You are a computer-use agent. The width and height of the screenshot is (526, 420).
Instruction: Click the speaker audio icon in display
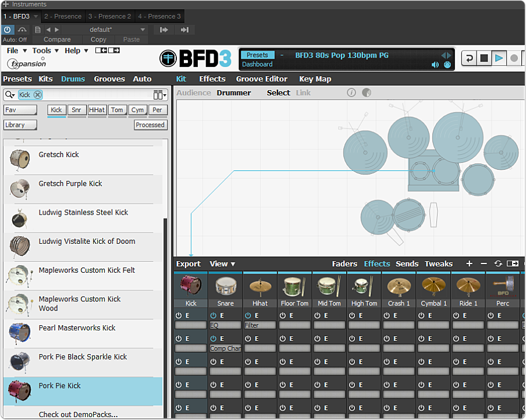tap(435, 65)
